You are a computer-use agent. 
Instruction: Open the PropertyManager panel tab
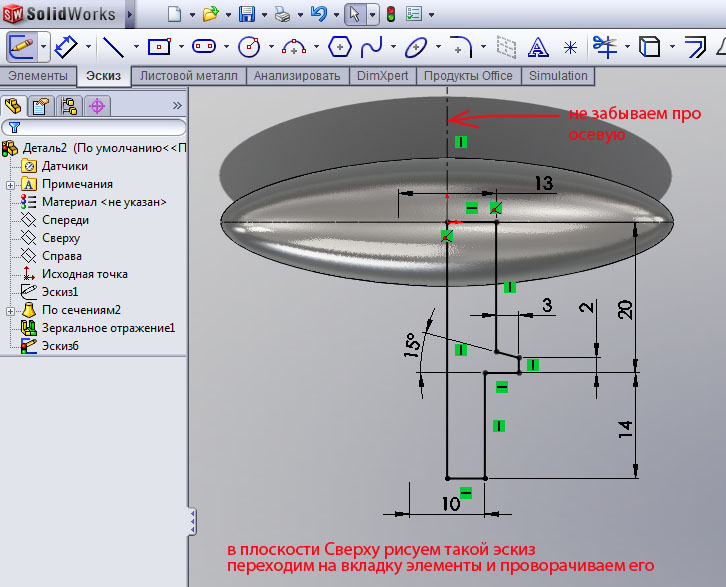41,106
